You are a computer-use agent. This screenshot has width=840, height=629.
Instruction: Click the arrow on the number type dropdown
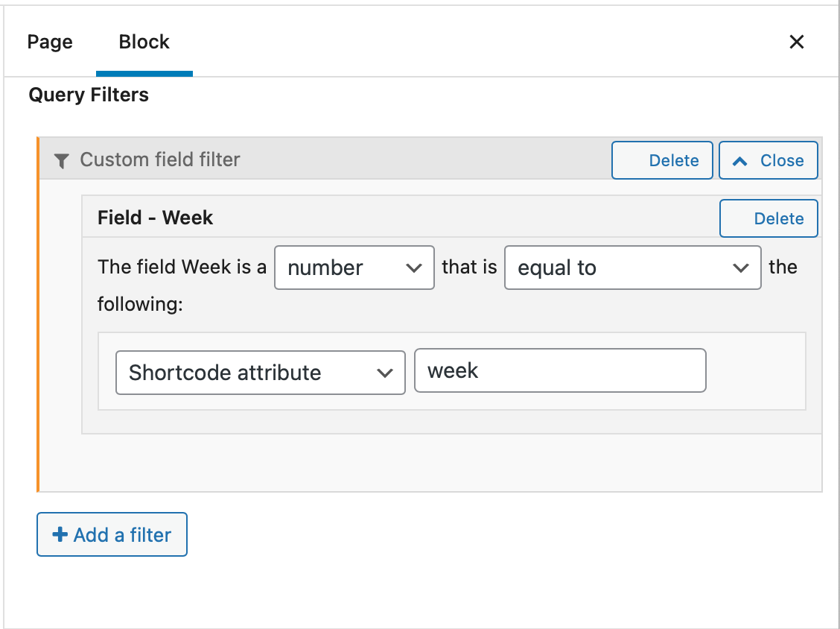pos(415,268)
